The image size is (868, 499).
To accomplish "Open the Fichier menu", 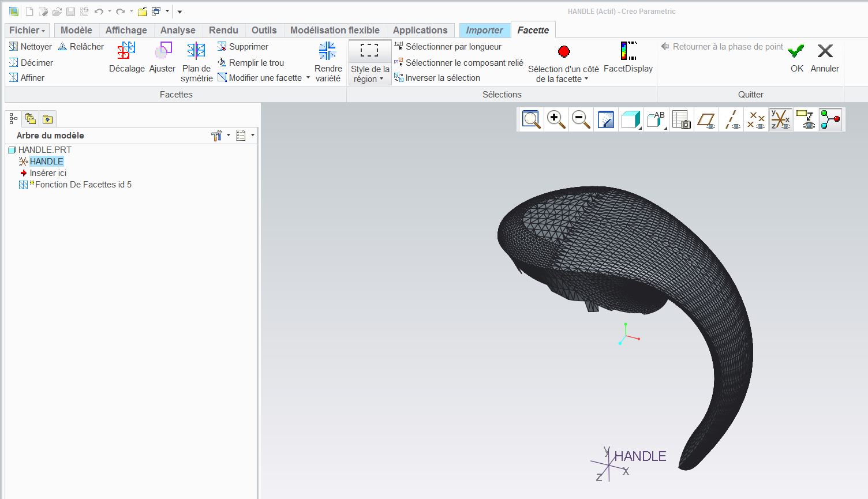I will click(x=27, y=30).
